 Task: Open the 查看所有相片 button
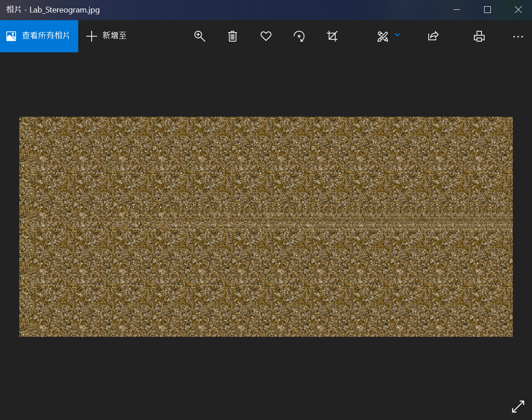(39, 36)
